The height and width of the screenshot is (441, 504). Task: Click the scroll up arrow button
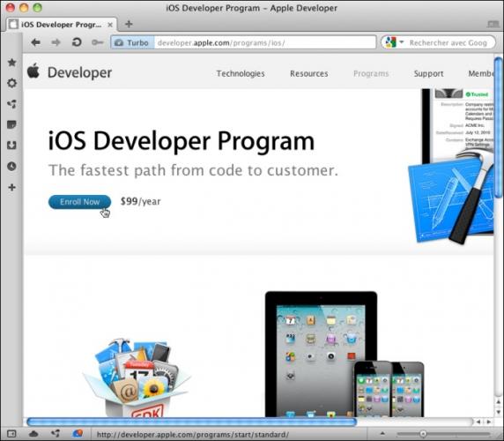click(499, 402)
